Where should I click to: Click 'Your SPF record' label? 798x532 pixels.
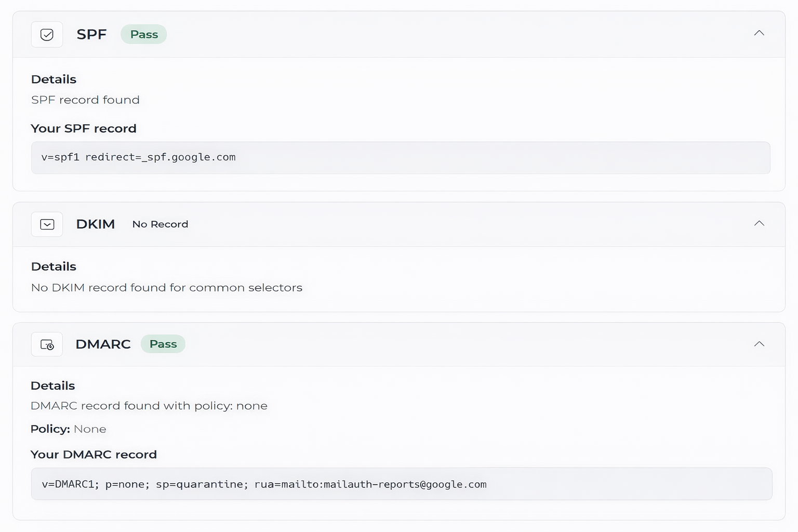click(84, 128)
